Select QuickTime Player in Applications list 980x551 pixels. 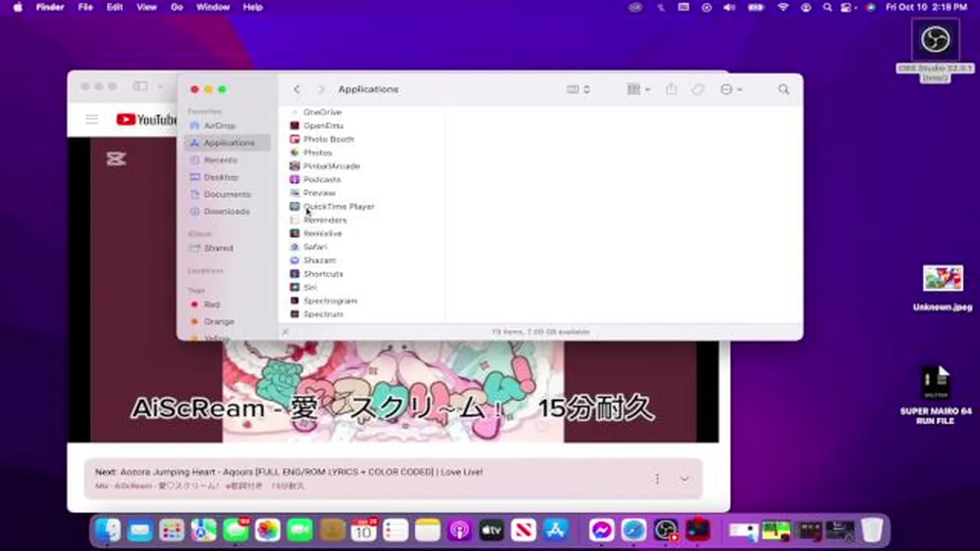point(338,207)
